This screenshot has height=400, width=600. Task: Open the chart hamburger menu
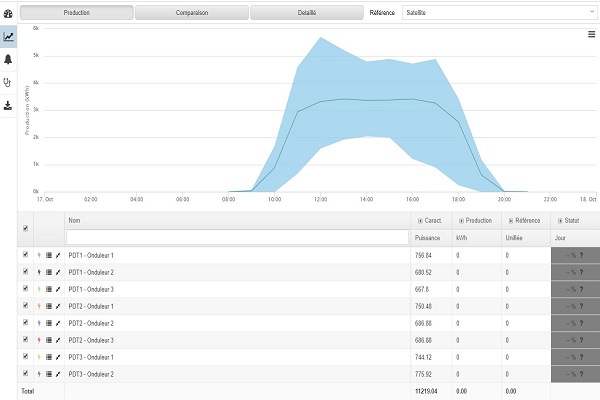pyautogui.click(x=591, y=34)
